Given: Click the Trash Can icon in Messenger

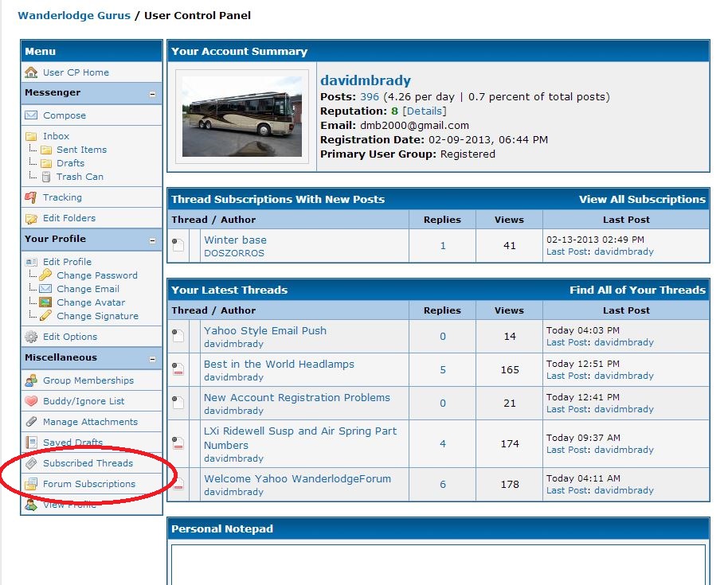Looking at the screenshot, I should tap(46, 177).
